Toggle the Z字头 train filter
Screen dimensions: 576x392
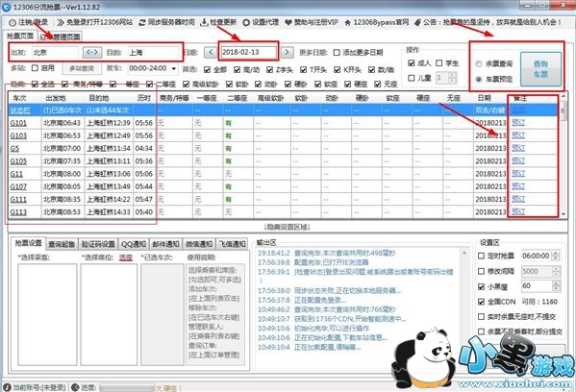[x=270, y=69]
